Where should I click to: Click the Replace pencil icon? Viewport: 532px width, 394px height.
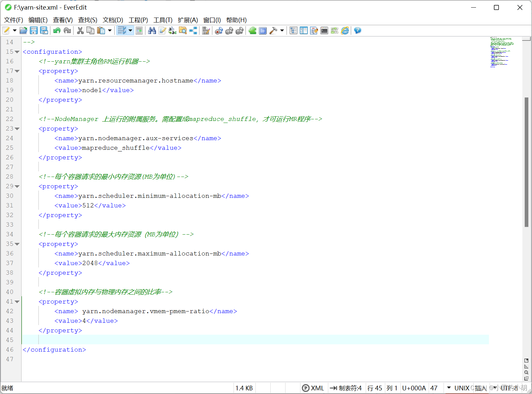point(162,30)
